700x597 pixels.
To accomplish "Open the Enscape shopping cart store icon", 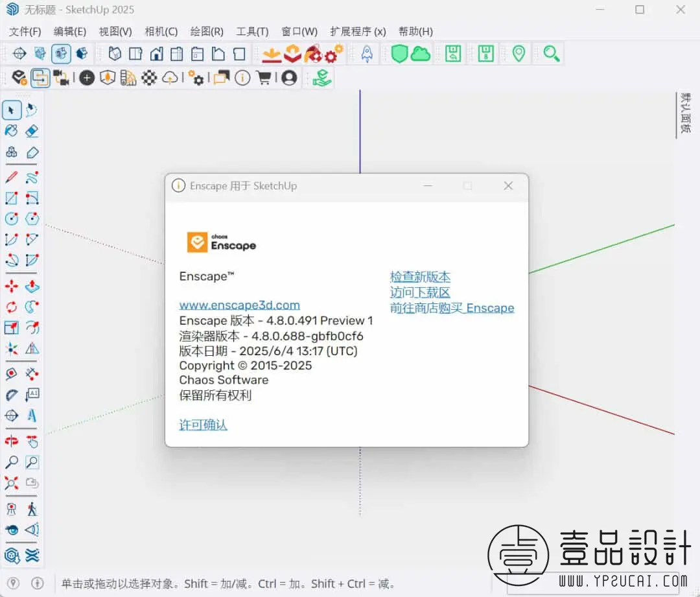I will 264,78.
